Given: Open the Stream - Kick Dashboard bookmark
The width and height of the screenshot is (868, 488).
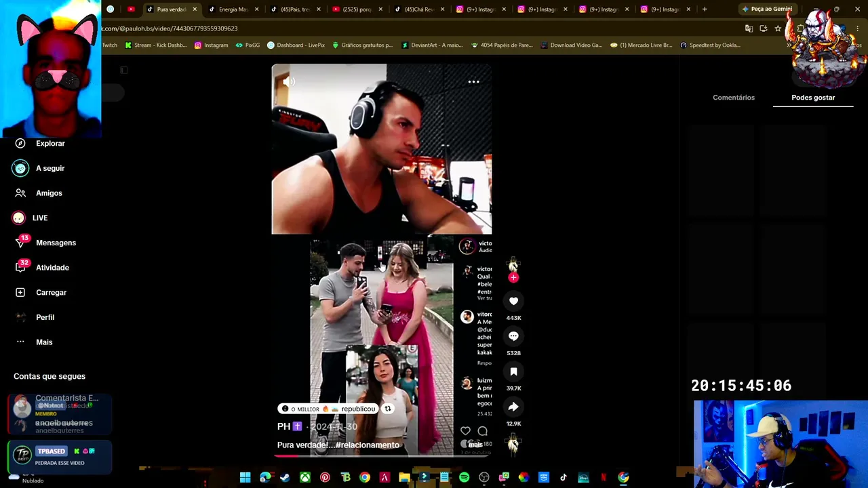Looking at the screenshot, I should pyautogui.click(x=155, y=45).
